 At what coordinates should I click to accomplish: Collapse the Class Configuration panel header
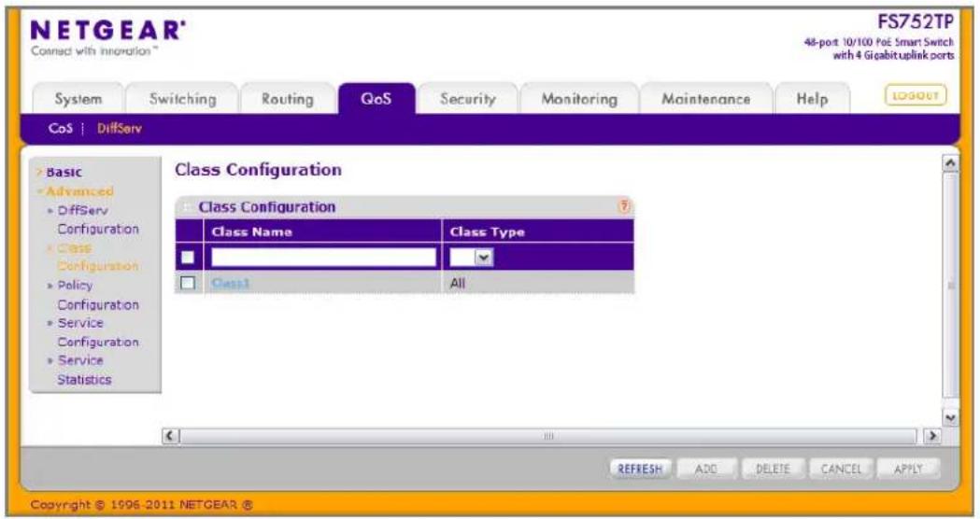tap(187, 206)
